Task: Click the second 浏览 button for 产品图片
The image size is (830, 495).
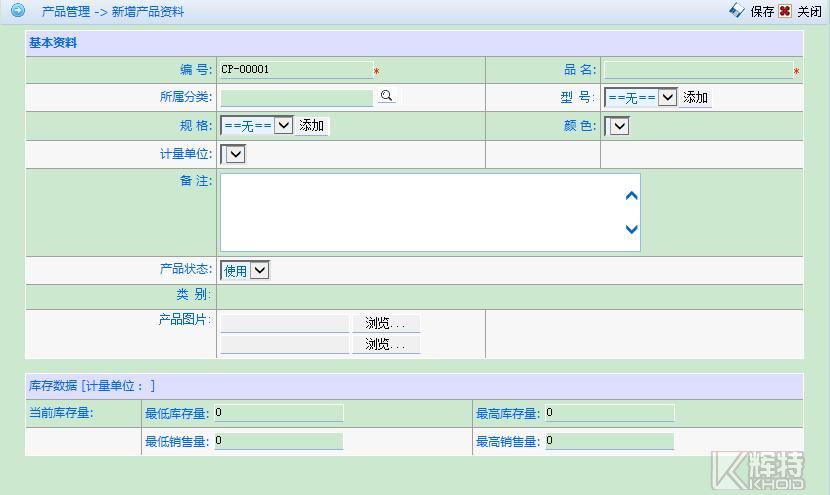Action: pos(385,345)
